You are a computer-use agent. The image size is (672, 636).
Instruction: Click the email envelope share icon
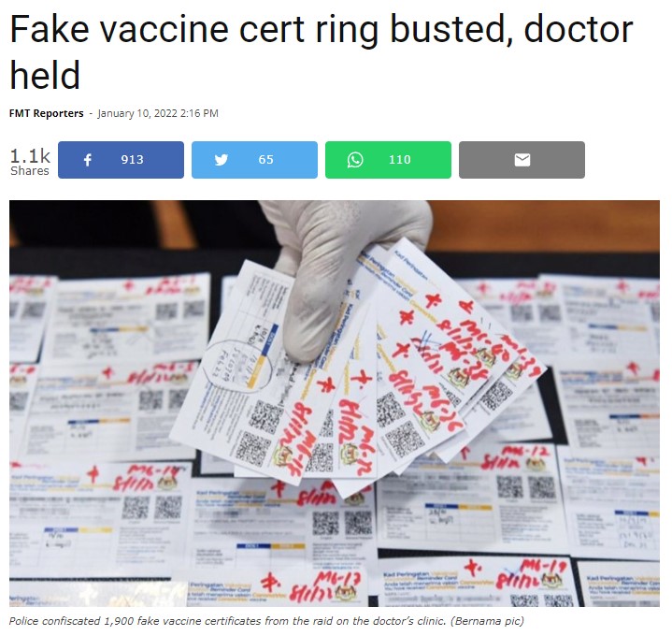[522, 160]
